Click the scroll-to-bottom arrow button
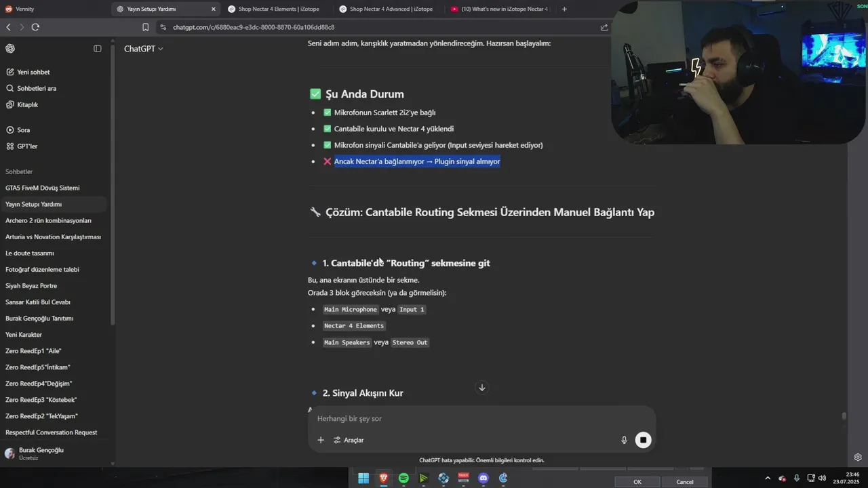Image resolution: width=868 pixels, height=488 pixels. pos(482,388)
